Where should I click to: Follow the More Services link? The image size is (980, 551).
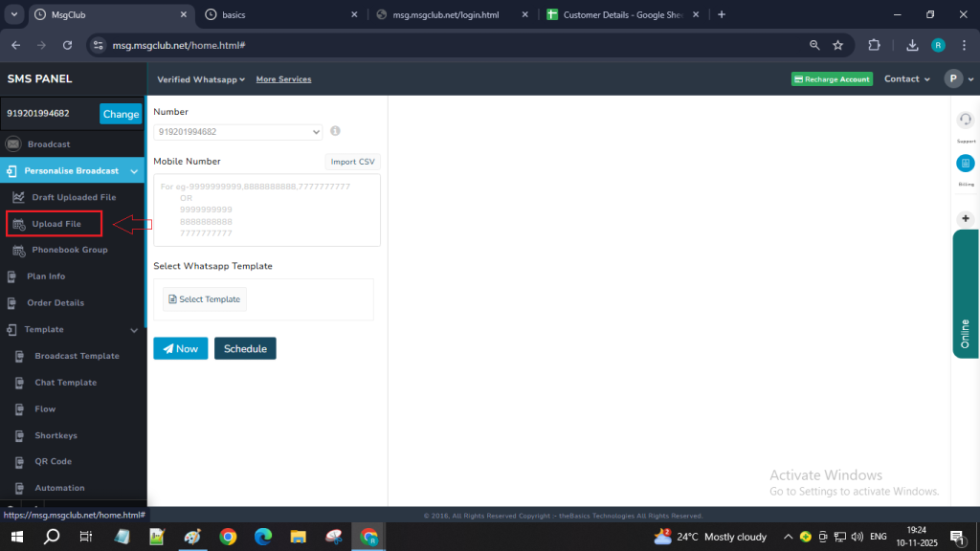click(x=283, y=79)
